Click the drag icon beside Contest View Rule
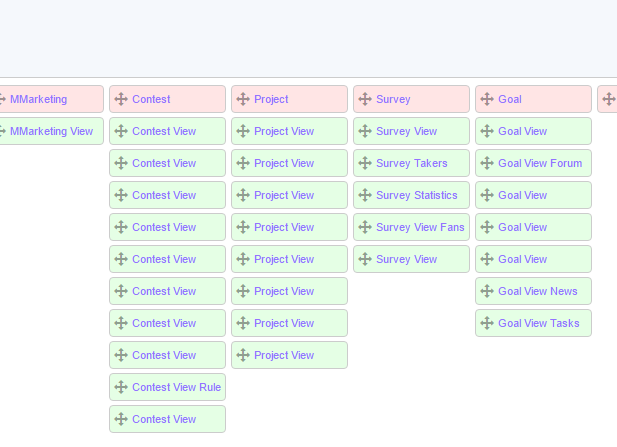The image size is (617, 447). pyautogui.click(x=121, y=387)
